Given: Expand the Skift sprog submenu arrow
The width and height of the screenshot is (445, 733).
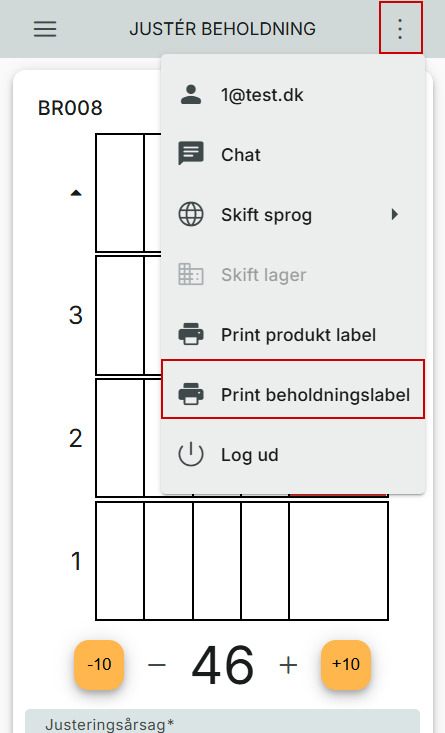Looking at the screenshot, I should click(x=395, y=214).
